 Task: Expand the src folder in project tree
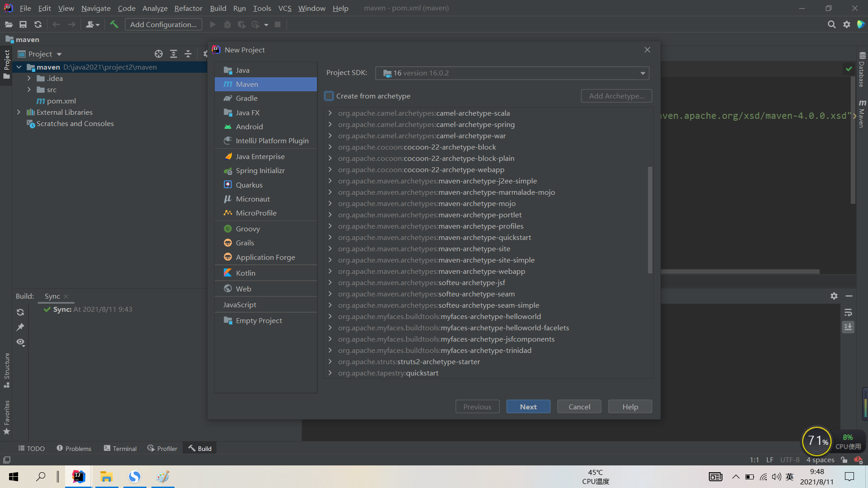click(x=29, y=89)
